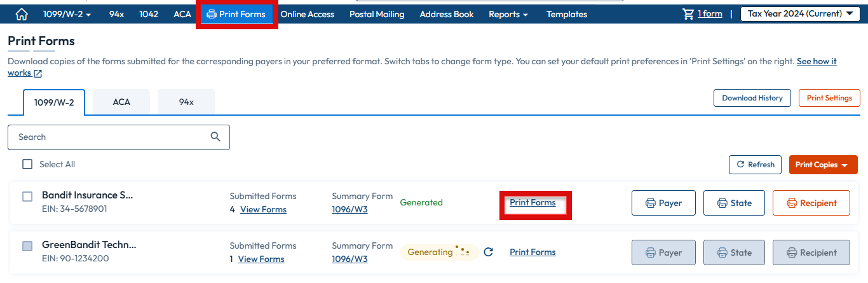Check the Select All checkbox

[x=27, y=164]
